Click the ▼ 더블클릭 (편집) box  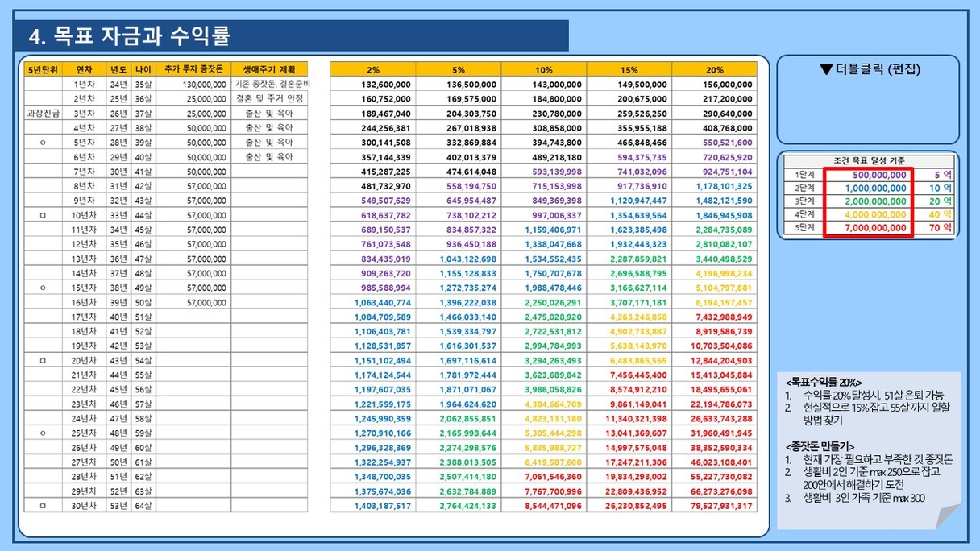coord(867,99)
